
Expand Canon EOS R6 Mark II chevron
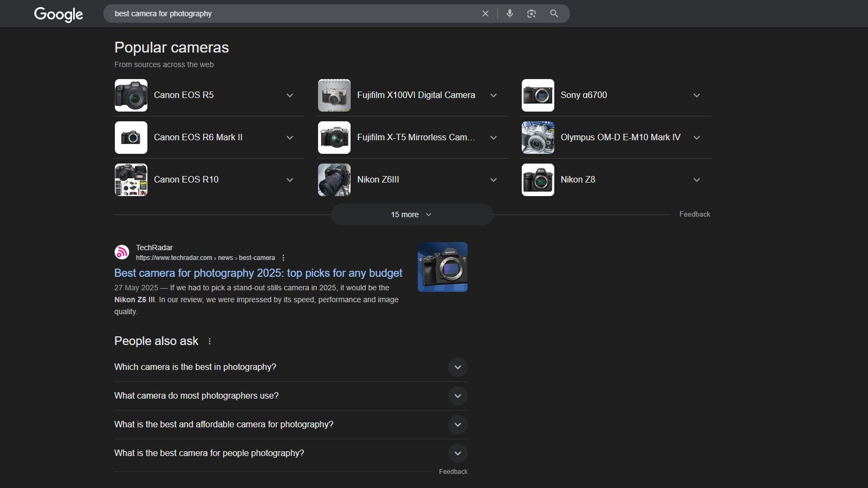(x=290, y=138)
